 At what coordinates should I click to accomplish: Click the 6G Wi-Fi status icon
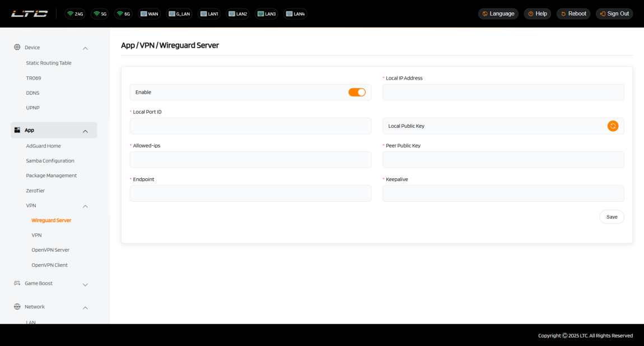124,14
